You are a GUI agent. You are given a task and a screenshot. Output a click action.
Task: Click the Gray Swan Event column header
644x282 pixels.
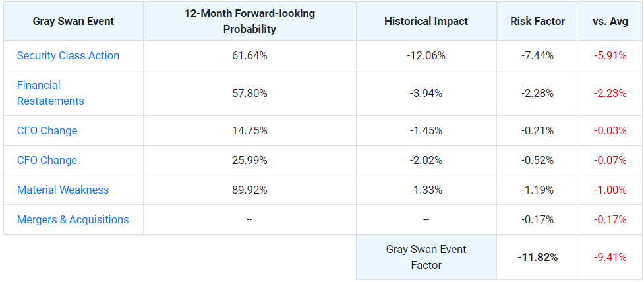coord(74,21)
